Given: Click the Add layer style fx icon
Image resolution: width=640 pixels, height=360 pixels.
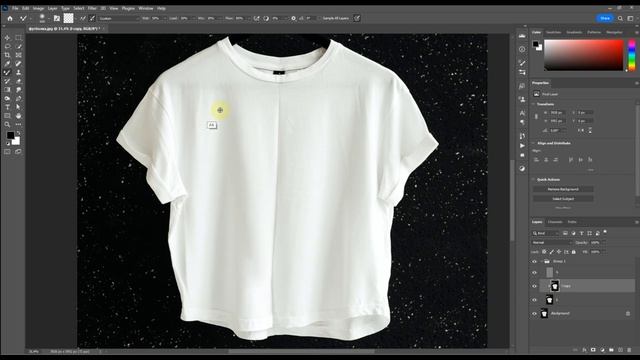Looking at the screenshot, I should (584, 350).
